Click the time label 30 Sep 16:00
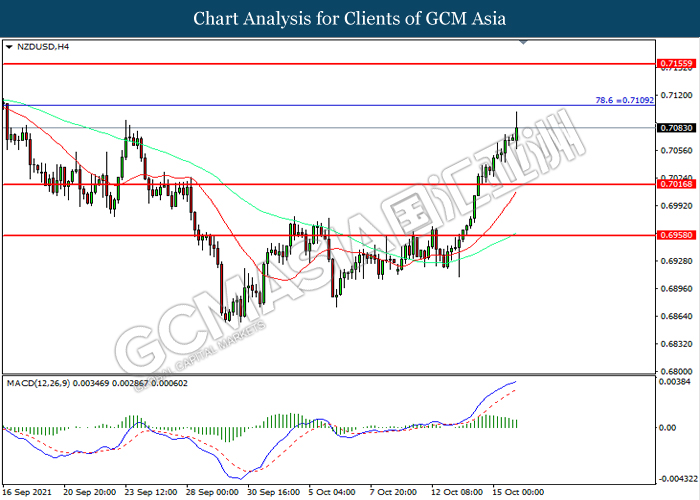The height and width of the screenshot is (500, 700). [274, 492]
